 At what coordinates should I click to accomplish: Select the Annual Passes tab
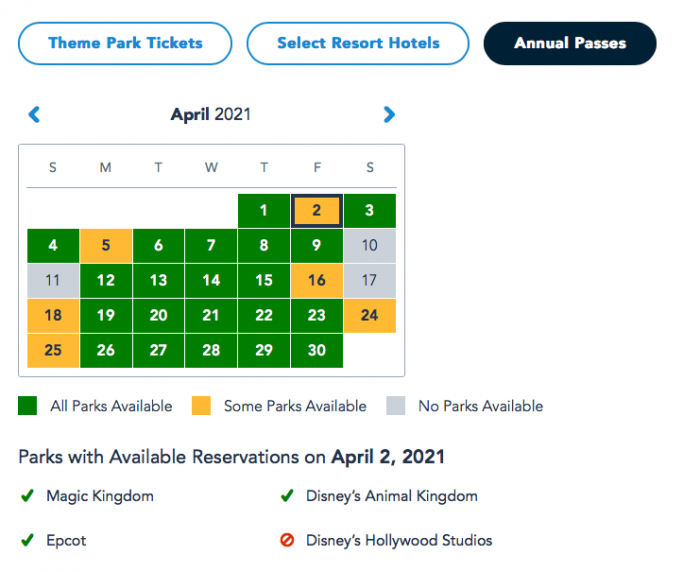(570, 44)
